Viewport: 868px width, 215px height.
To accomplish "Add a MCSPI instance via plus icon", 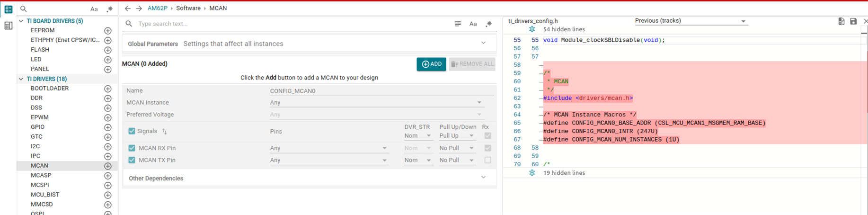I will click(x=108, y=186).
